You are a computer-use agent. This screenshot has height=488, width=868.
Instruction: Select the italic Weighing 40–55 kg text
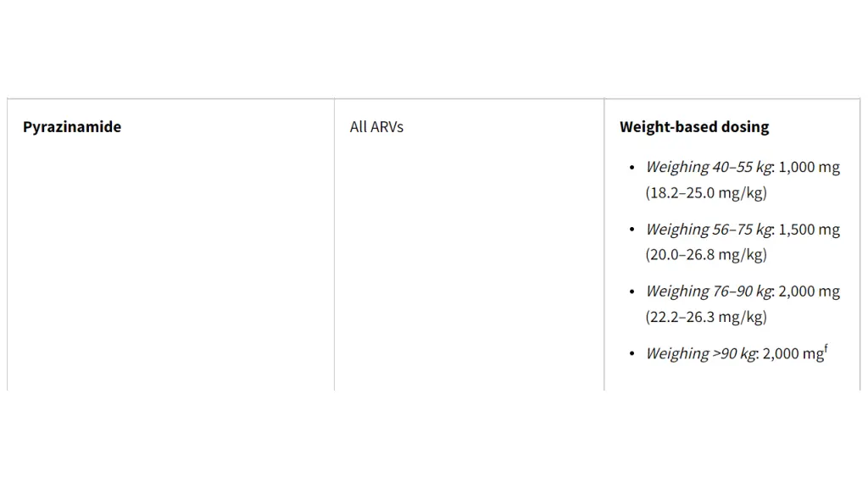[x=708, y=167]
